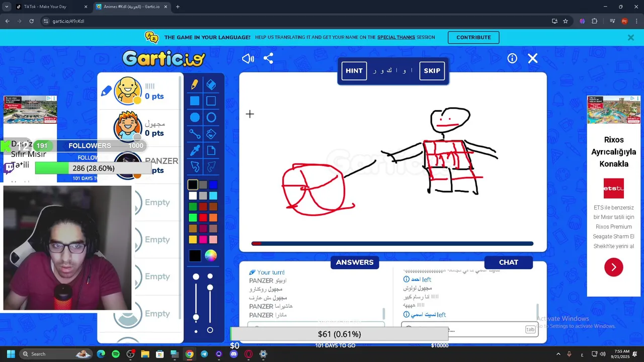Exit the Gartic room with the X icon
Screen dimensions: 644x362
533,58
